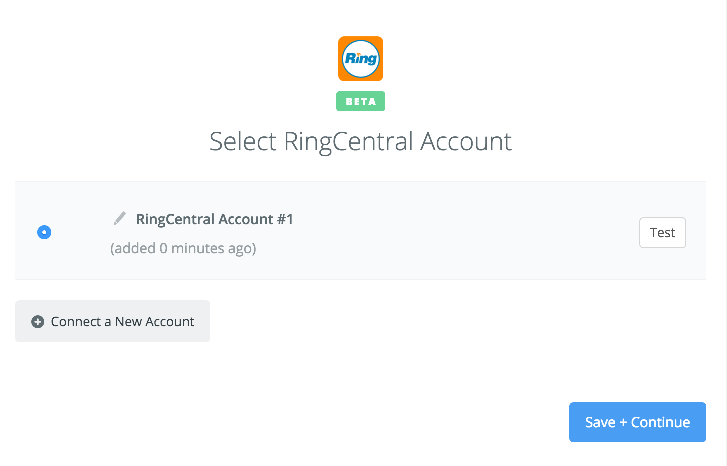Connect a New Account
This screenshot has width=727, height=466.
[113, 321]
